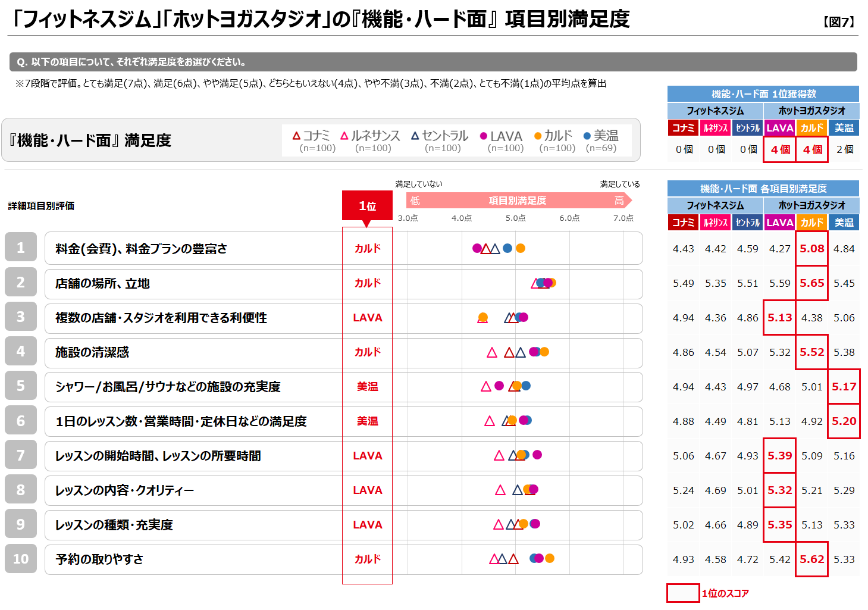Select the grey number 1 row badge
Screen dimensions: 868x610
coord(21,248)
